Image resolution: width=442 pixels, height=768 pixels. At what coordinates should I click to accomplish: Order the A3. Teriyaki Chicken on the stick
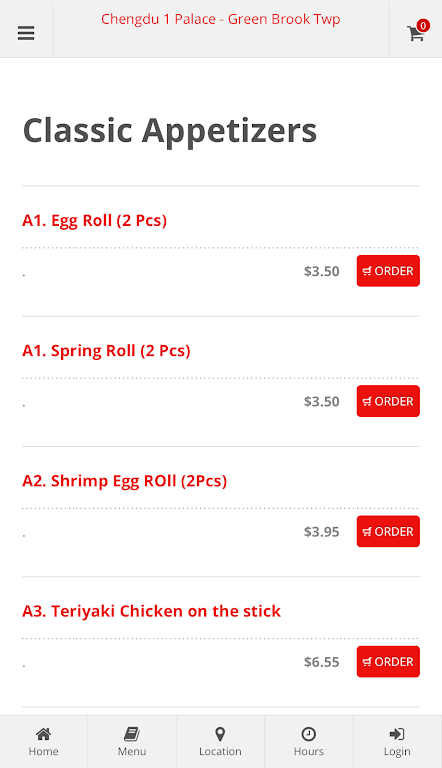tap(388, 662)
